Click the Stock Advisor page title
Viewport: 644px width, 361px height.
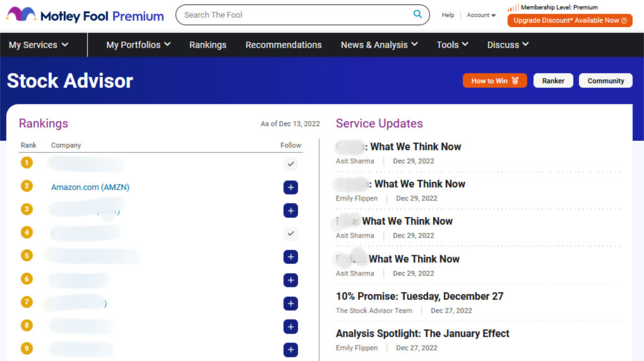(70, 81)
